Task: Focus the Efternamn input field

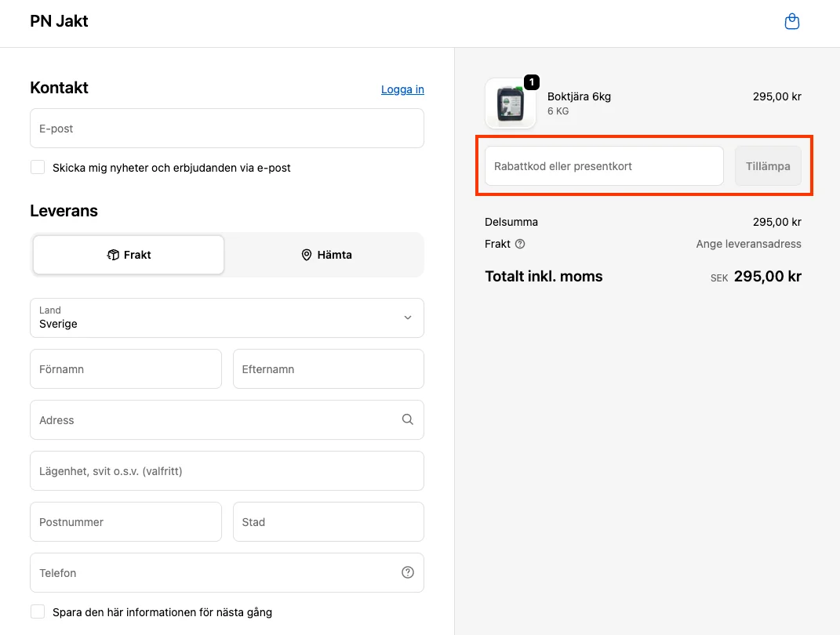Action: tap(329, 369)
